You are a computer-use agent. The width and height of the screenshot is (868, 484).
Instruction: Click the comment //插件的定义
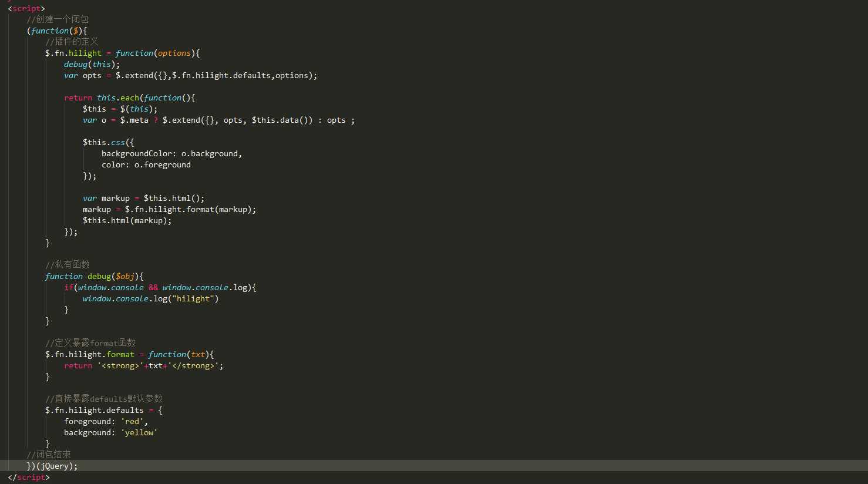coord(72,42)
